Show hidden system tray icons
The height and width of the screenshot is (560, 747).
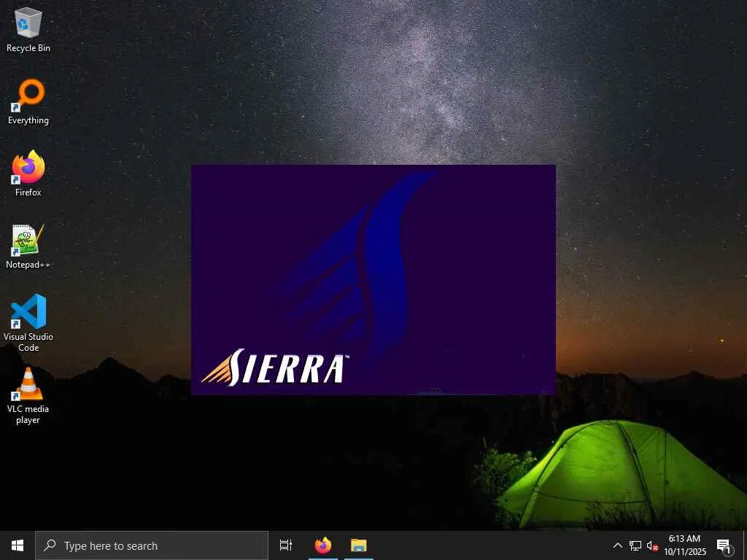tap(617, 545)
